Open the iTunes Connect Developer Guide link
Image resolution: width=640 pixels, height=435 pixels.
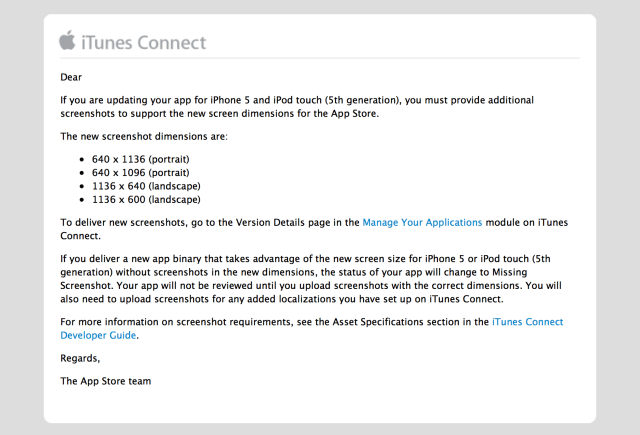pos(527,322)
